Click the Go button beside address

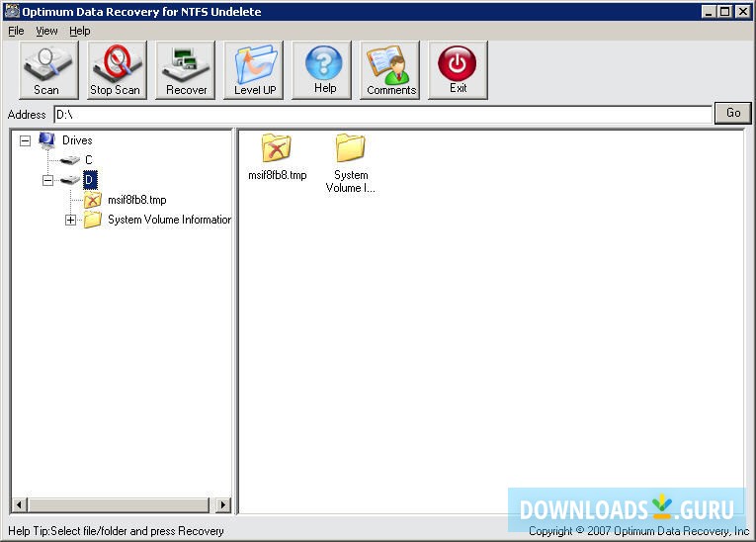coord(732,113)
